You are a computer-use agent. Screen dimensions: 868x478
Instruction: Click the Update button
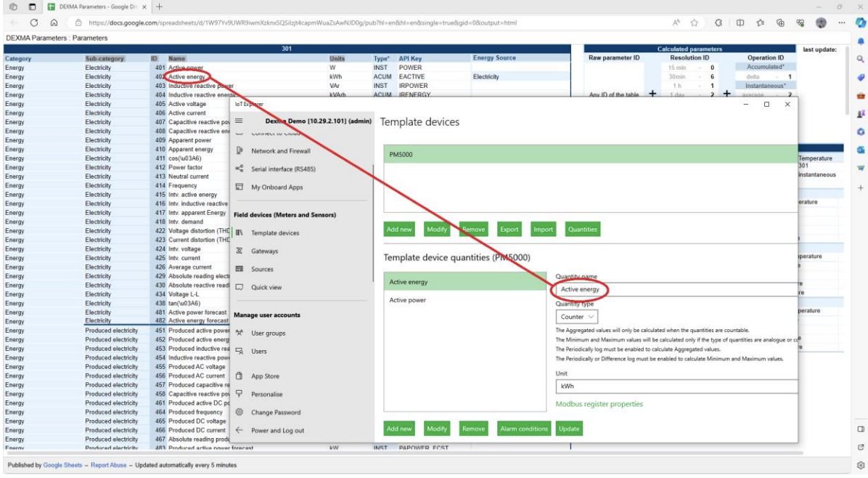tap(569, 429)
